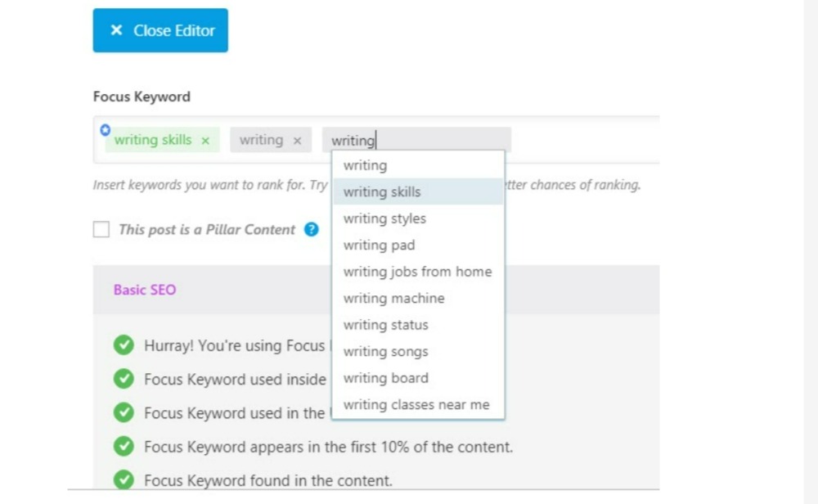Collapse the Basic SEO section
This screenshot has width=818, height=504.
145,290
